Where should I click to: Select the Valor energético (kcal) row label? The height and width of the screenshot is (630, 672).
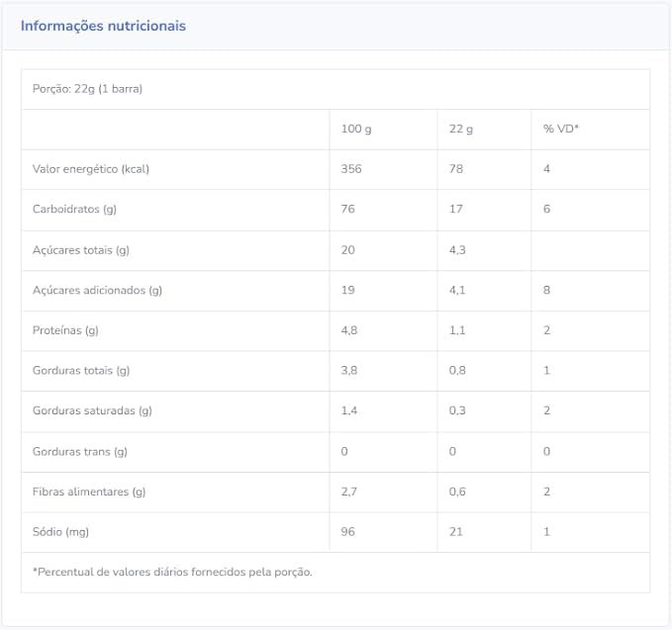[91, 169]
